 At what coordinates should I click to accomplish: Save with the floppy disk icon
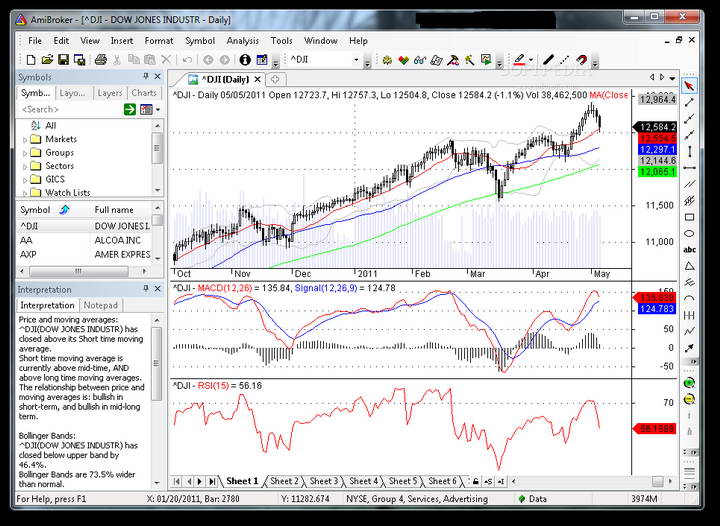(x=63, y=60)
